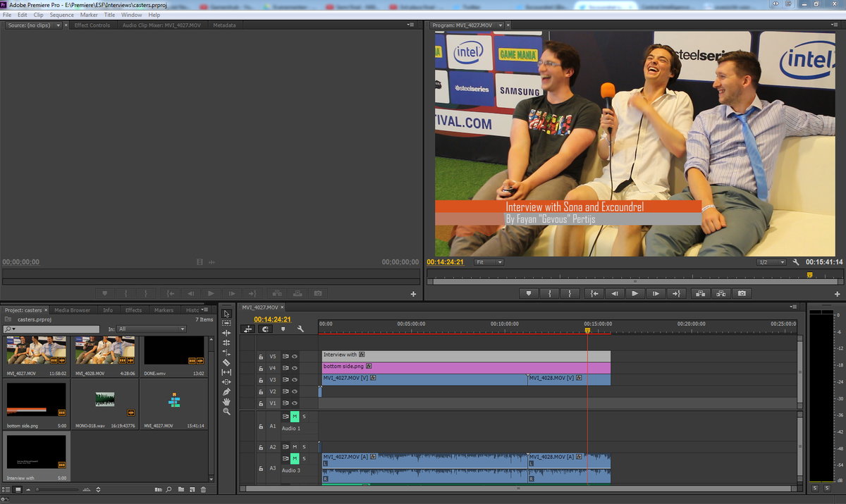
Task: Open the Fit zoom level dropdown
Action: tap(489, 262)
